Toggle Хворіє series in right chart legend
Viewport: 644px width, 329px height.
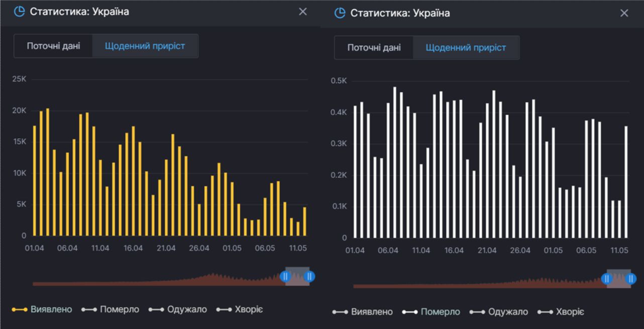click(561, 312)
